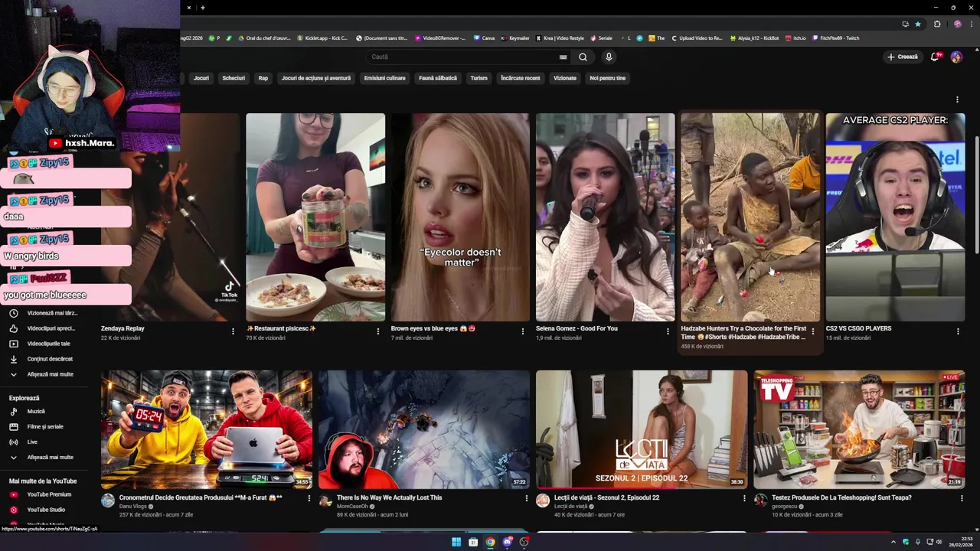The width and height of the screenshot is (980, 551).
Task: Select the Jocuri de acțiune și aventură chip
Action: [x=316, y=78]
